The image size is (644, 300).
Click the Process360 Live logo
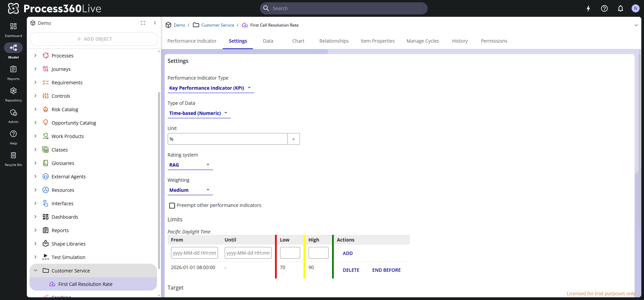54,8
